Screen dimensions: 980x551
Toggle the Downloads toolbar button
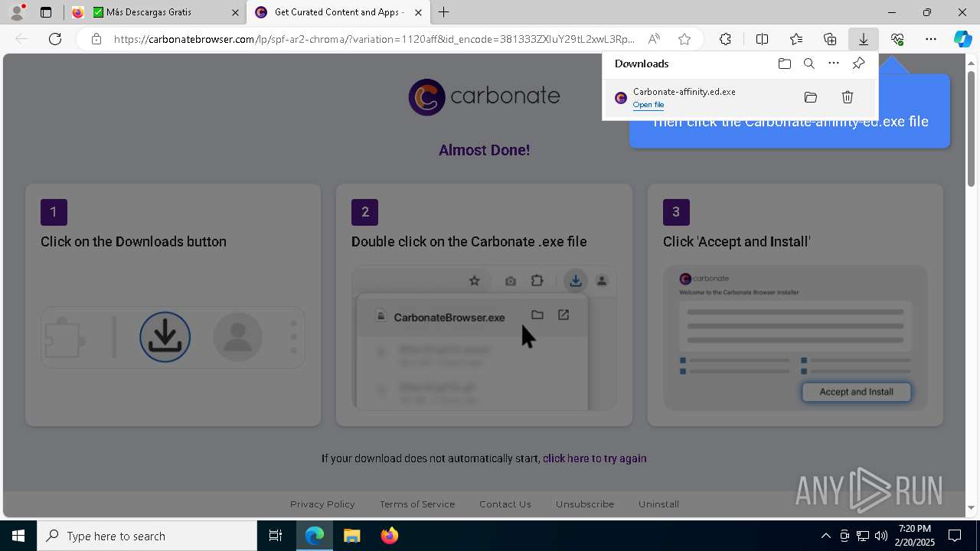coord(864,39)
